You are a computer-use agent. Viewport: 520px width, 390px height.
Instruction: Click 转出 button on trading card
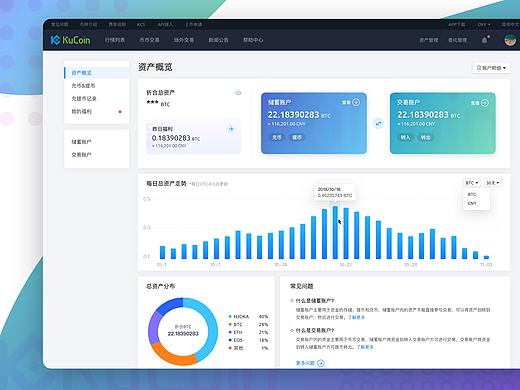(x=425, y=137)
